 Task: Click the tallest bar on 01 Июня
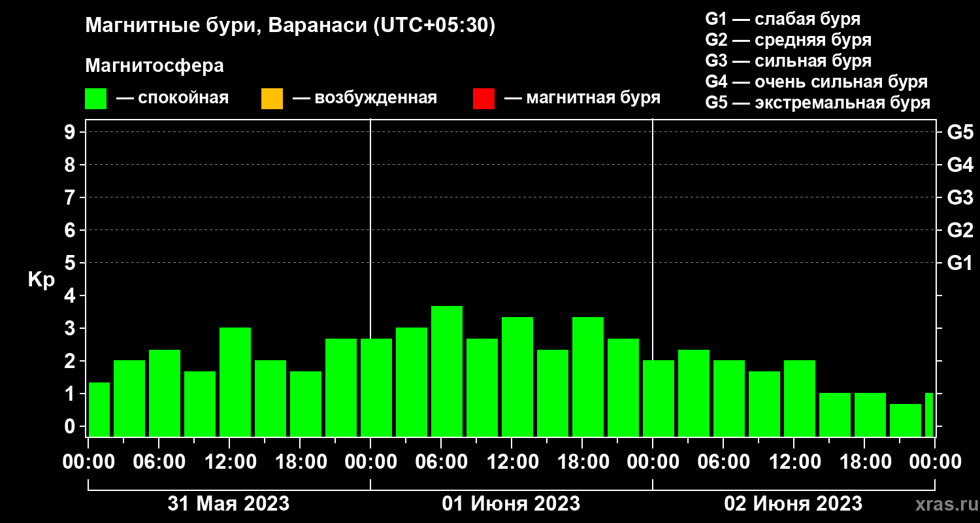pyautogui.click(x=447, y=371)
